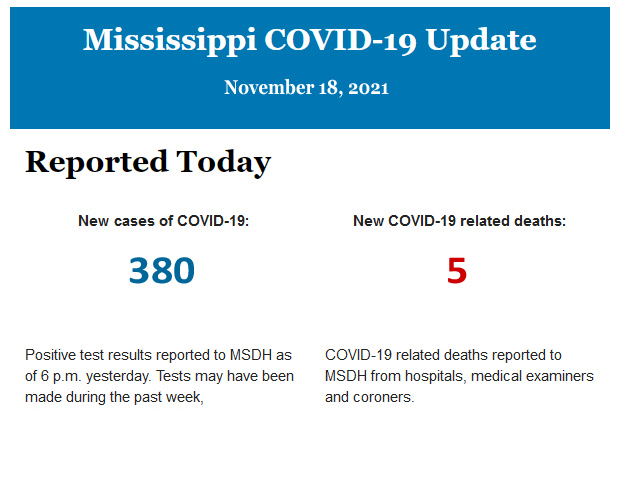The image size is (620, 483).
Task: Click the red deaths number 5
Action: pos(456,270)
